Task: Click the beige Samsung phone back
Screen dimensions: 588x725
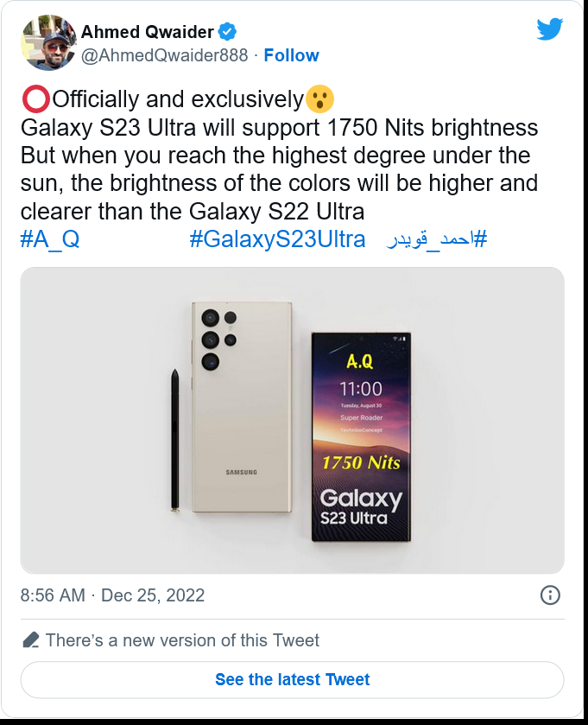Action: click(x=242, y=407)
